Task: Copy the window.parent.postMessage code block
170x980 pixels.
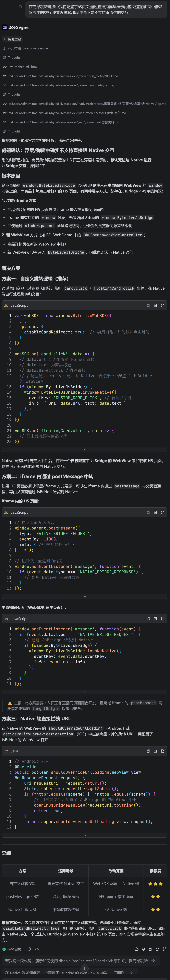Action: pyautogui.click(x=148, y=512)
